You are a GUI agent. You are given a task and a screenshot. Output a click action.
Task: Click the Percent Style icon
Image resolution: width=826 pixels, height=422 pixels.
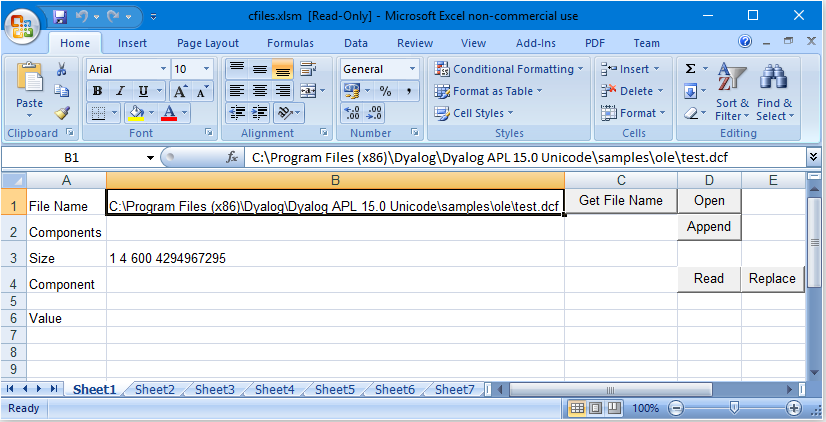(384, 91)
